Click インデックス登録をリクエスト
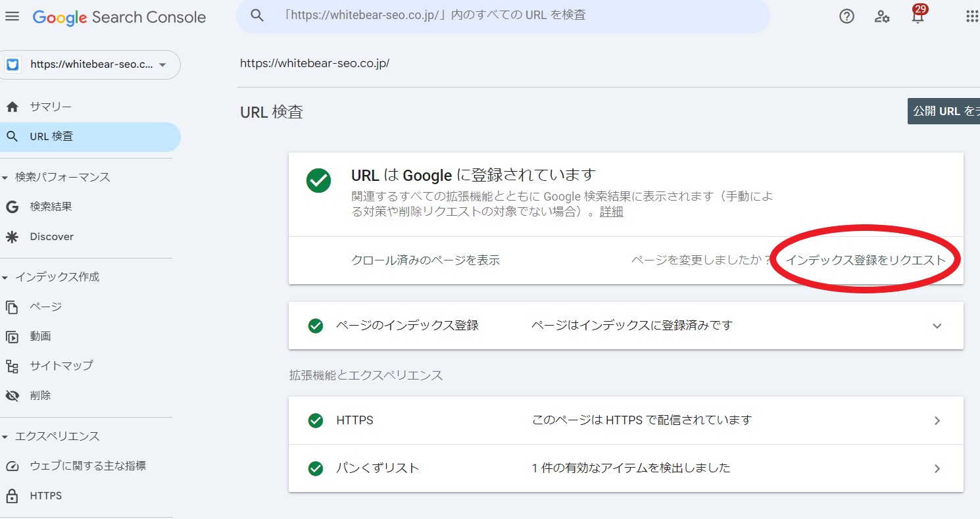 (866, 260)
